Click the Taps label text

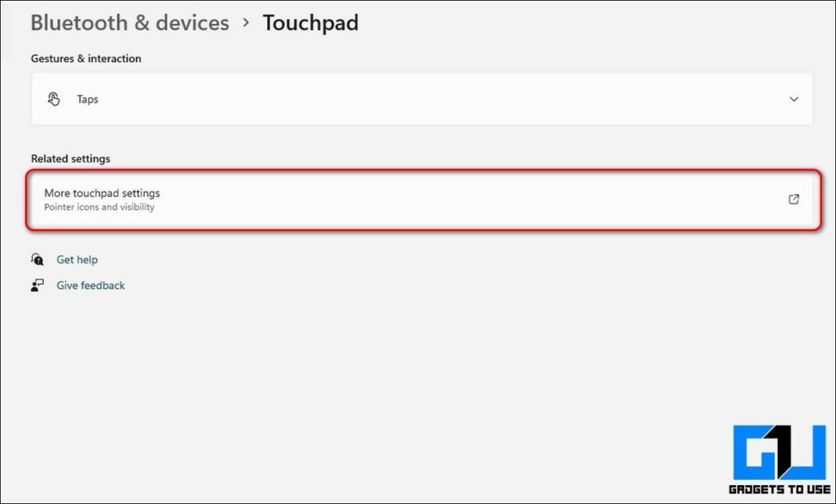pyautogui.click(x=87, y=99)
